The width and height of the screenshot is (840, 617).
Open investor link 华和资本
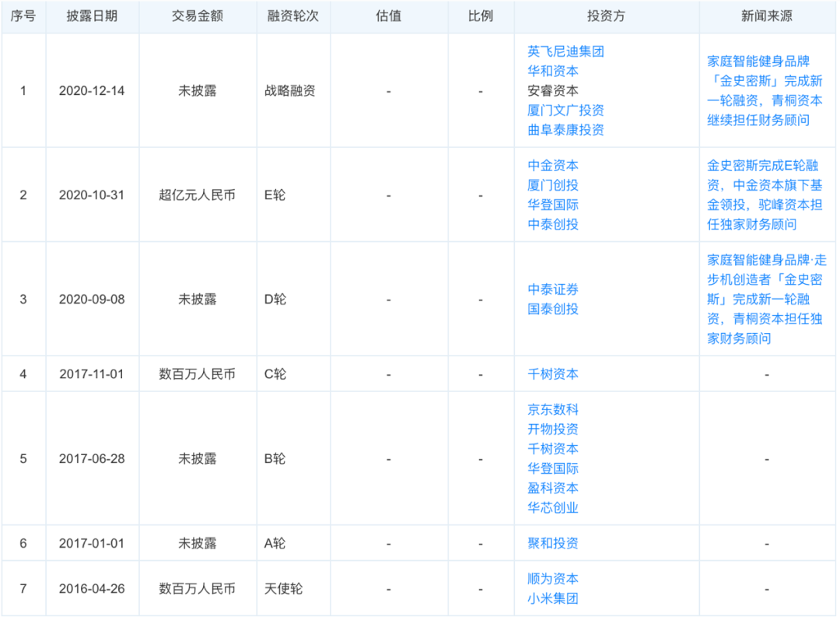(553, 71)
